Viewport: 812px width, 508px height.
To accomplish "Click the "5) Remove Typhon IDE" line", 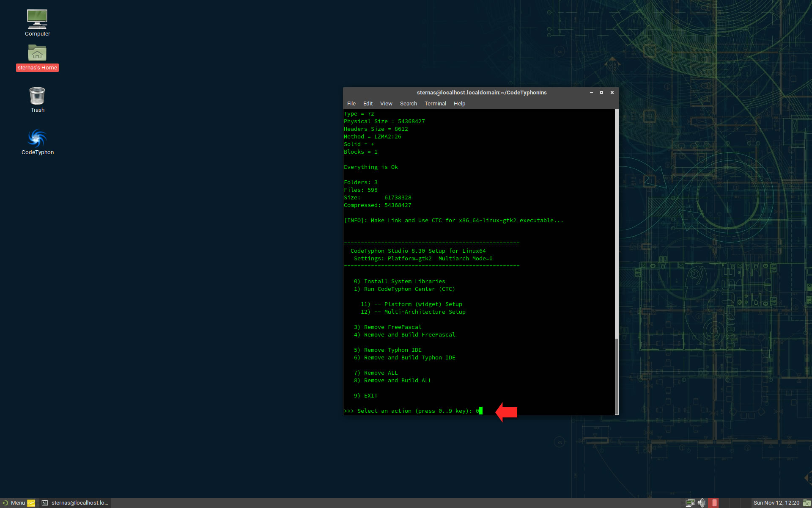I will tap(387, 350).
